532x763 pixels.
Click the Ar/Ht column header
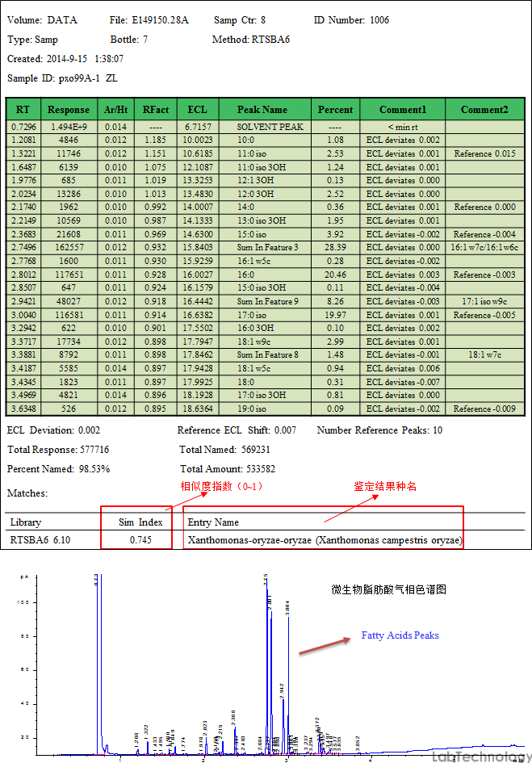[x=115, y=110]
